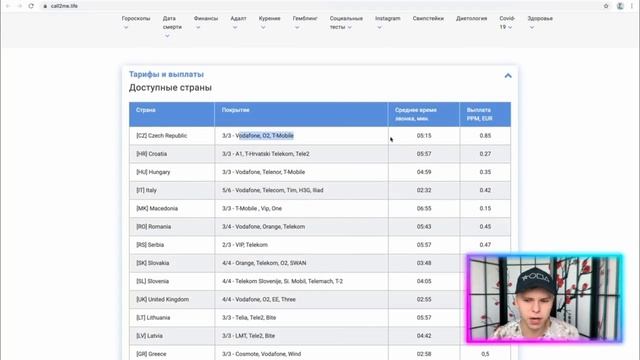Click Serbia payout 0.47
640x360 pixels.
485,245
